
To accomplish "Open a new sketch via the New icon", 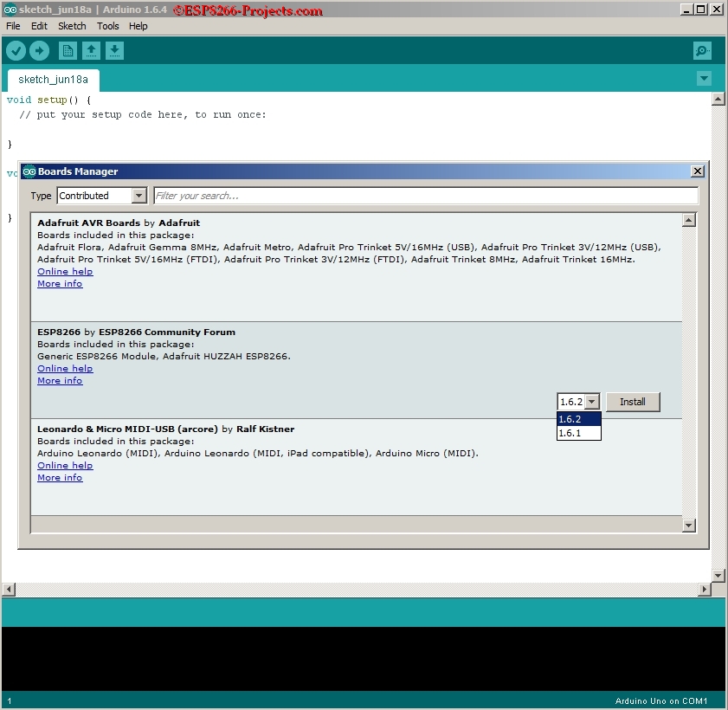I will [67, 50].
